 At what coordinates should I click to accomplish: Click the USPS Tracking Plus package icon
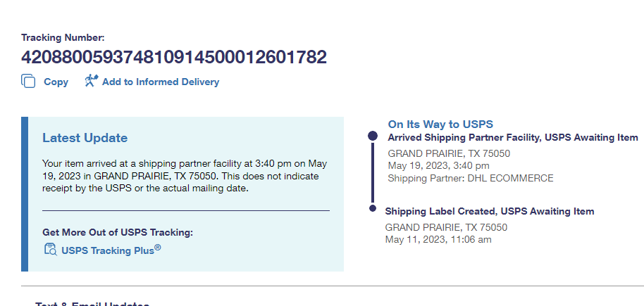50,249
